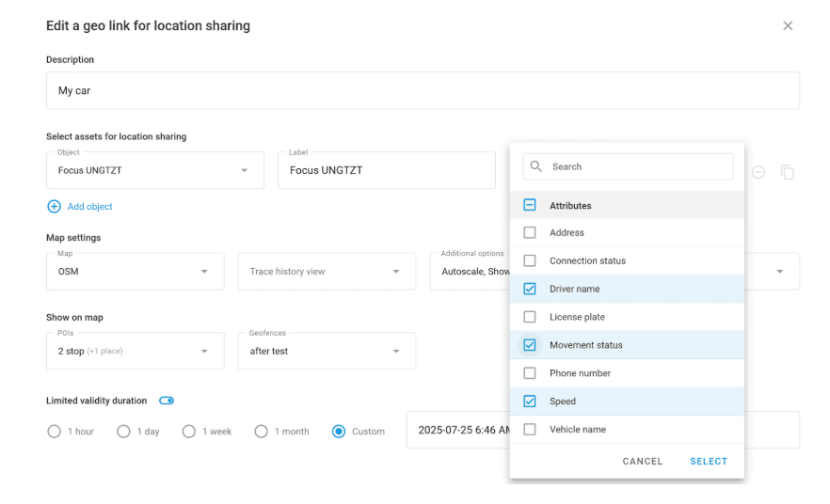Click the search magnifier icon in popup
The image size is (830, 504).
pyautogui.click(x=536, y=166)
